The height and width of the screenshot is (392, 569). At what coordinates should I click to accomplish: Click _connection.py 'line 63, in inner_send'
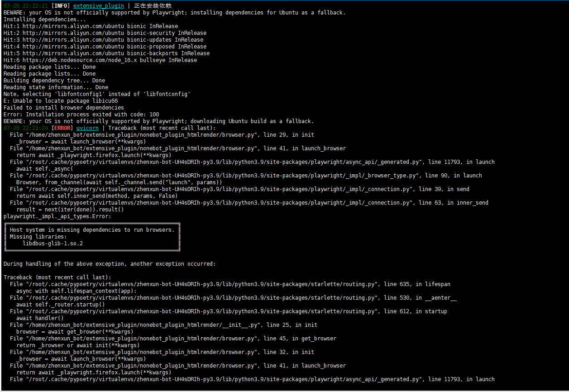[249, 203]
